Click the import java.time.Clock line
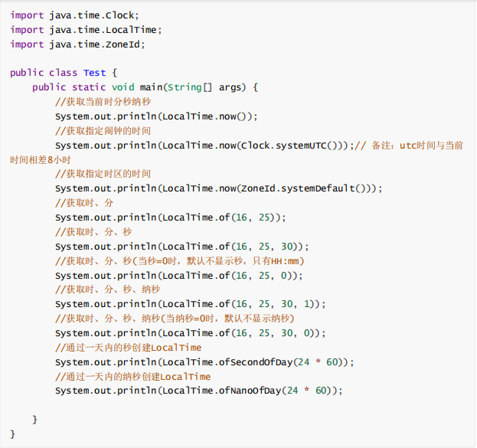This screenshot has height=448, width=477. click(75, 15)
